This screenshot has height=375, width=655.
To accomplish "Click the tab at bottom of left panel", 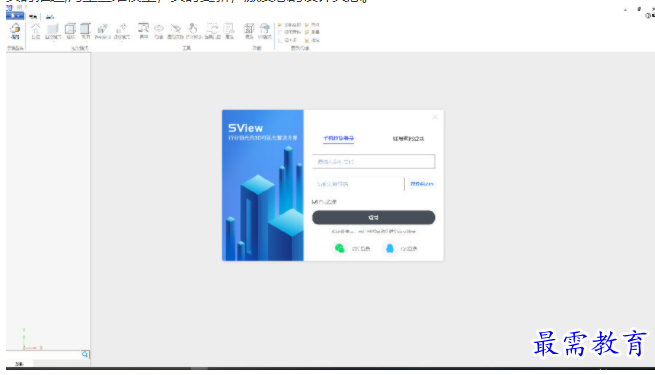I will (19, 364).
